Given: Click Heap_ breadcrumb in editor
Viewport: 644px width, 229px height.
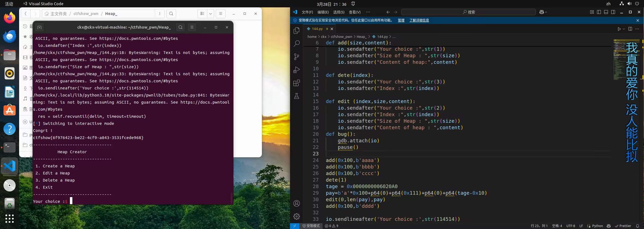Looking at the screenshot, I should (361, 37).
